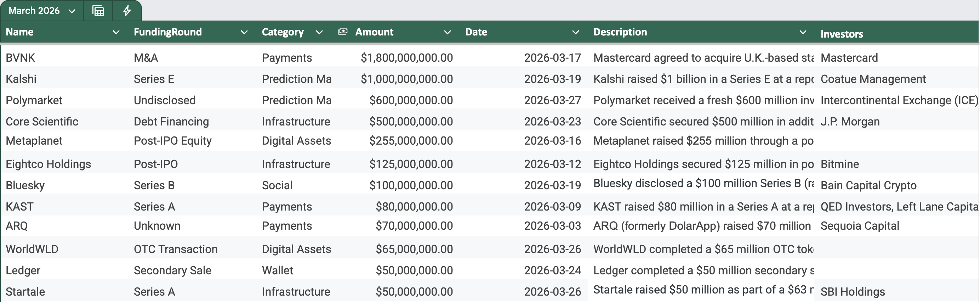980x302 pixels.
Task: Click the Debt Financing cell
Action: coord(171,122)
